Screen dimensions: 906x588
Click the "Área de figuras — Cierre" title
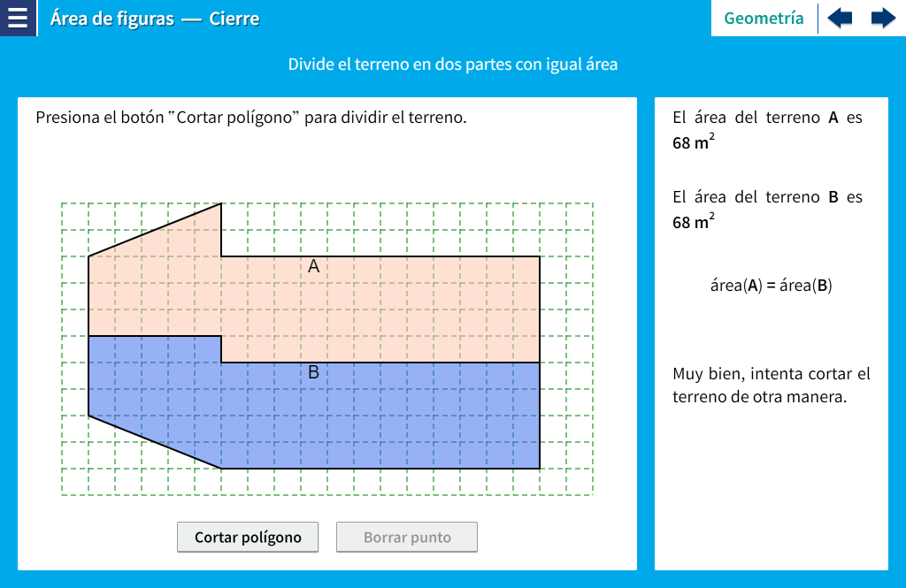tap(155, 19)
